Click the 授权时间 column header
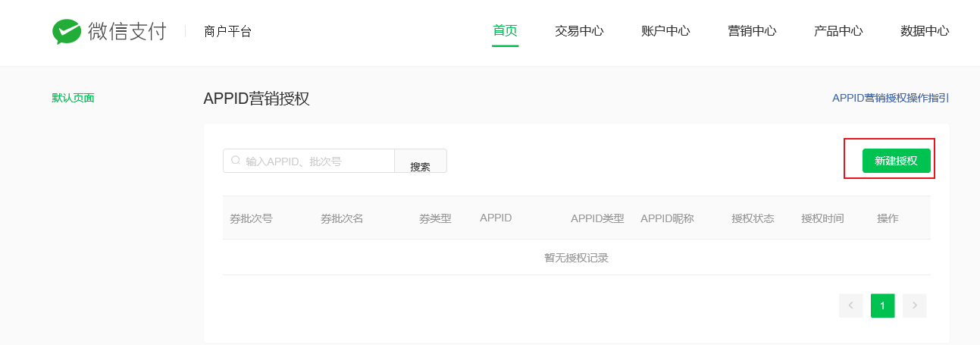The image size is (980, 345). tap(822, 218)
